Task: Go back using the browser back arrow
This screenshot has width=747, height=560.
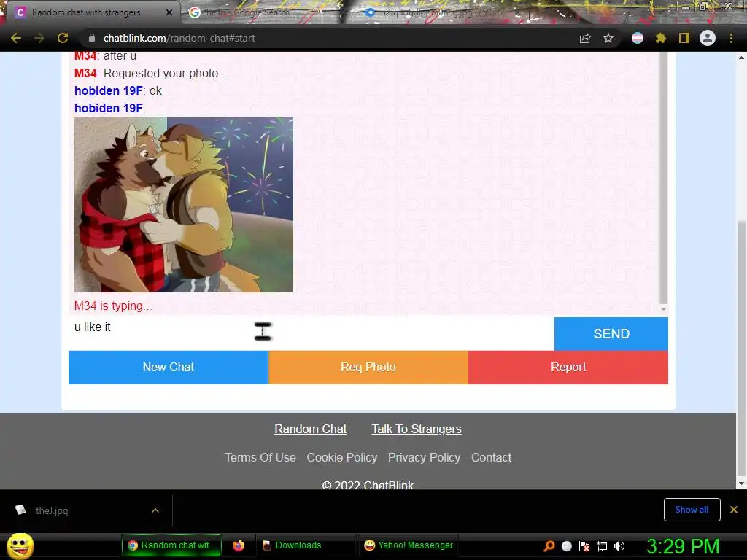Action: [16, 38]
